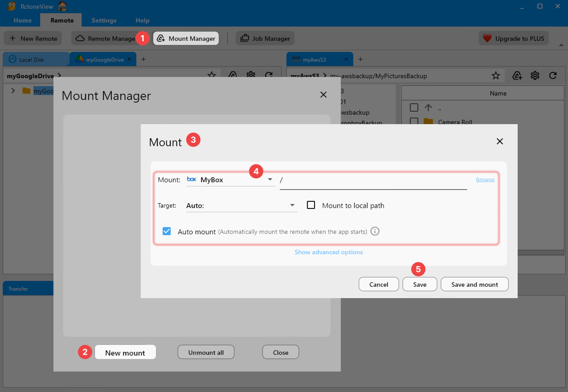Switch to the Settings tab
The width and height of the screenshot is (568, 392).
[104, 20]
